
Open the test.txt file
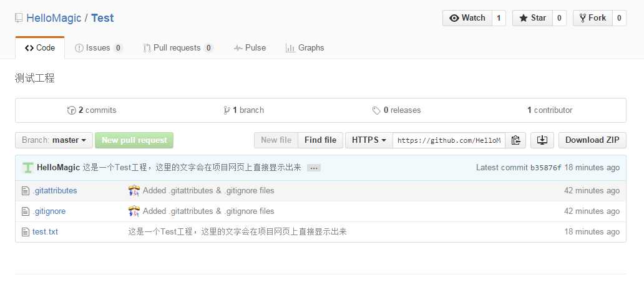coord(45,232)
